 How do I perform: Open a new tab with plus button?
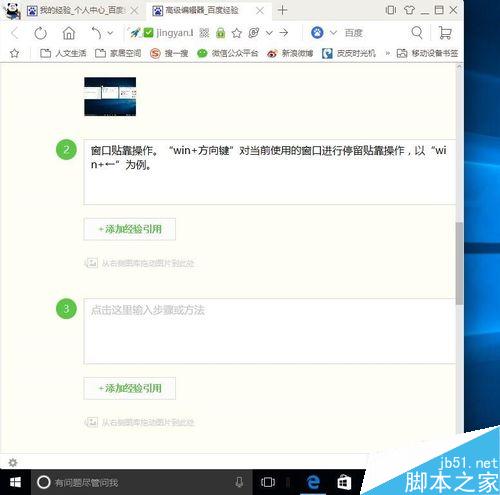(x=282, y=10)
